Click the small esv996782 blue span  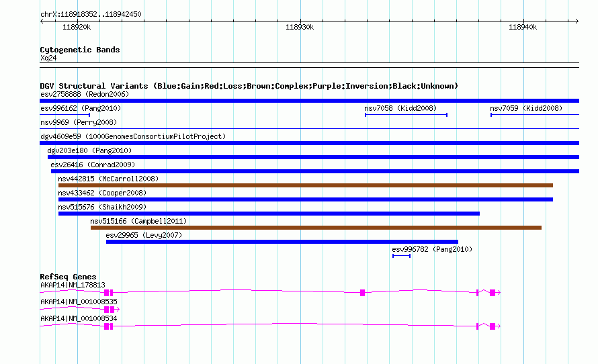(x=402, y=256)
